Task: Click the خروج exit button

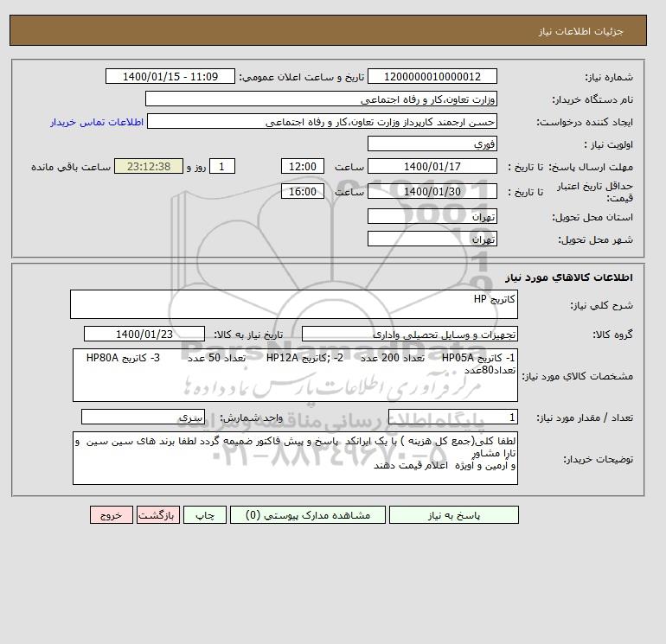Action: [112, 515]
